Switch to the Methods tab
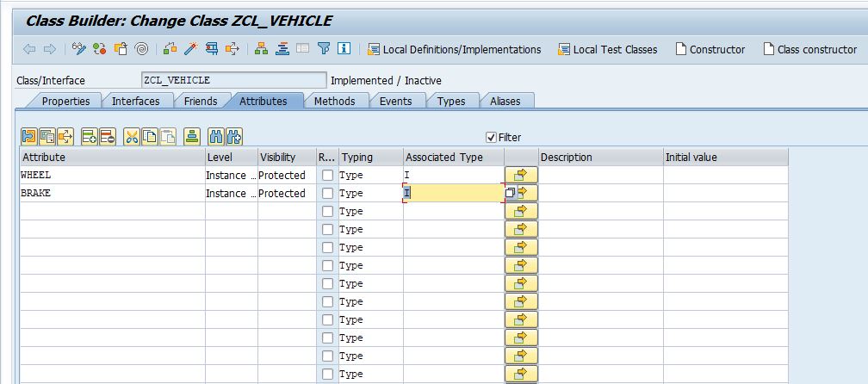The height and width of the screenshot is (384, 868). (334, 102)
